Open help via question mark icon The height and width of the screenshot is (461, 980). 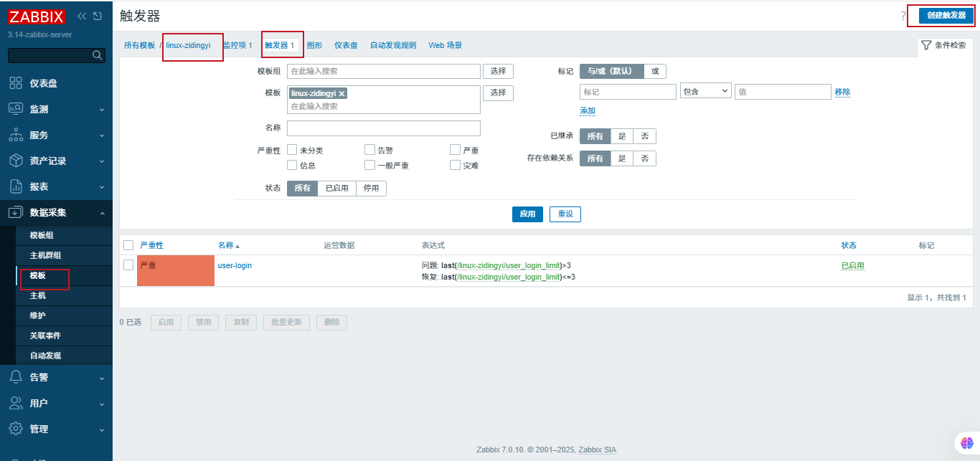pos(903,16)
